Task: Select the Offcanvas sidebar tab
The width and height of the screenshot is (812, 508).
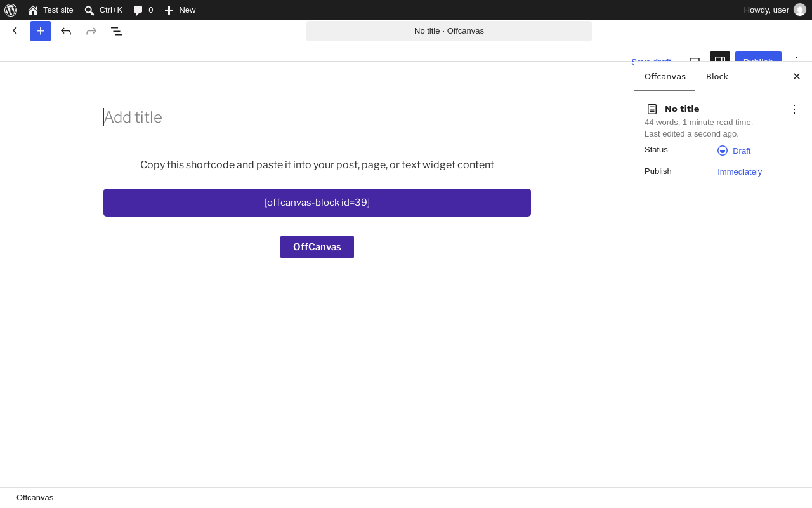Action: [665, 76]
